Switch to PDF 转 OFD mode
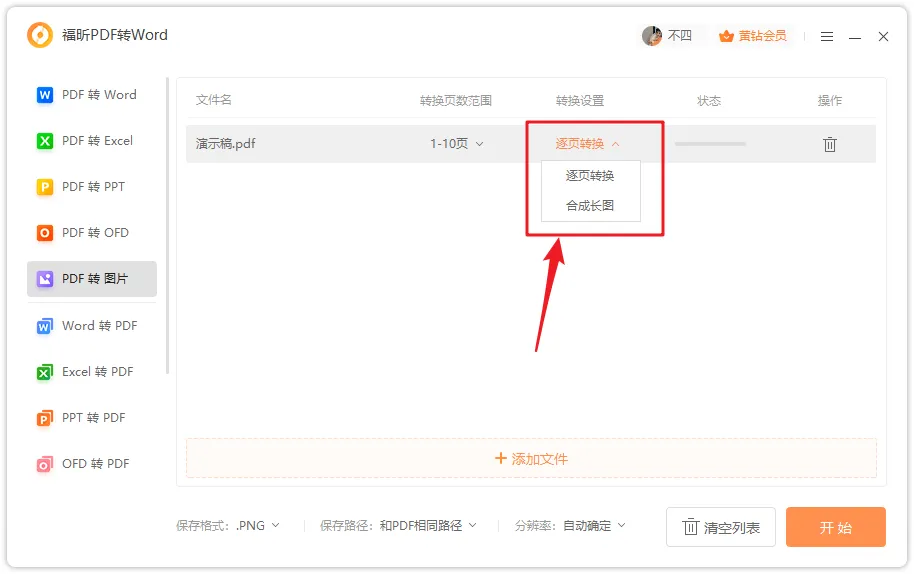This screenshot has height=574, width=914. (92, 233)
